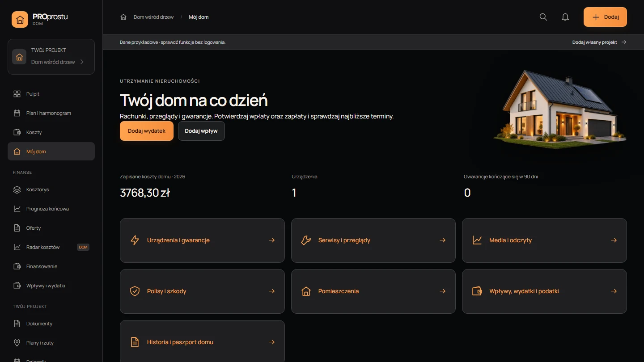Click the orange Dodaj button
This screenshot has height=362, width=644.
pos(605,17)
